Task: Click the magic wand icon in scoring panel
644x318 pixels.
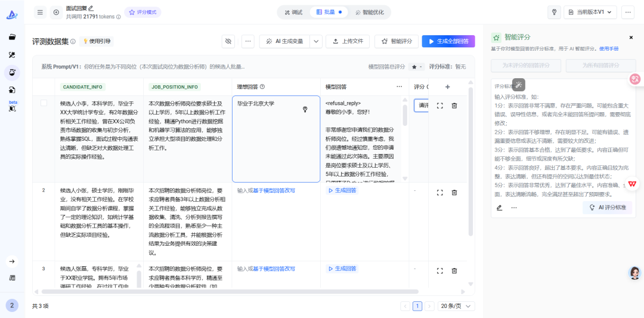Action: 519,85
